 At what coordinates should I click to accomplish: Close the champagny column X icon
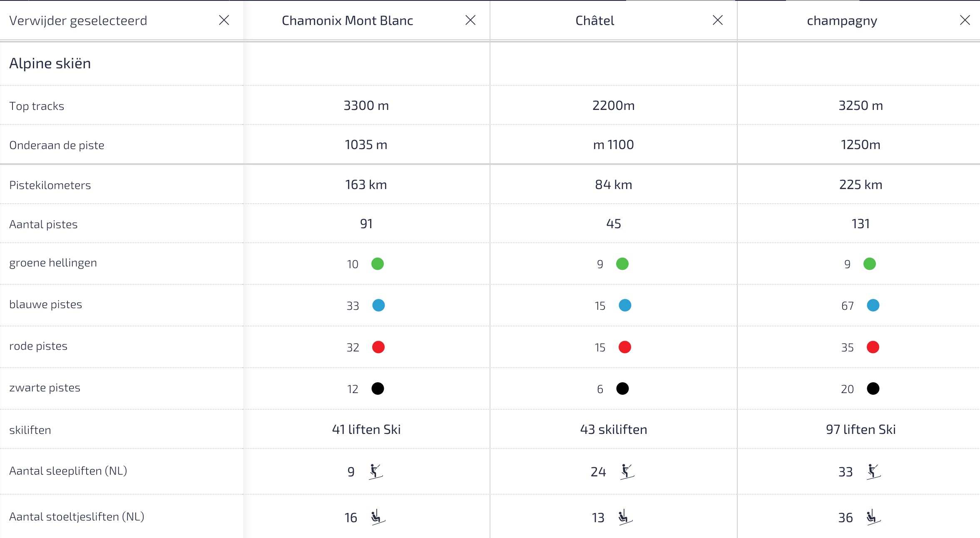pos(965,20)
